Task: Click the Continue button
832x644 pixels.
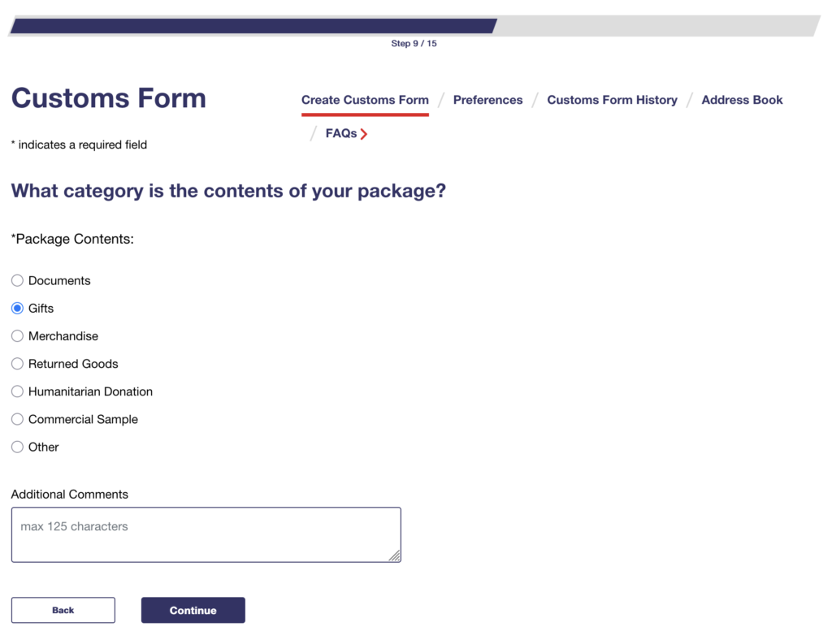Action: pos(193,610)
